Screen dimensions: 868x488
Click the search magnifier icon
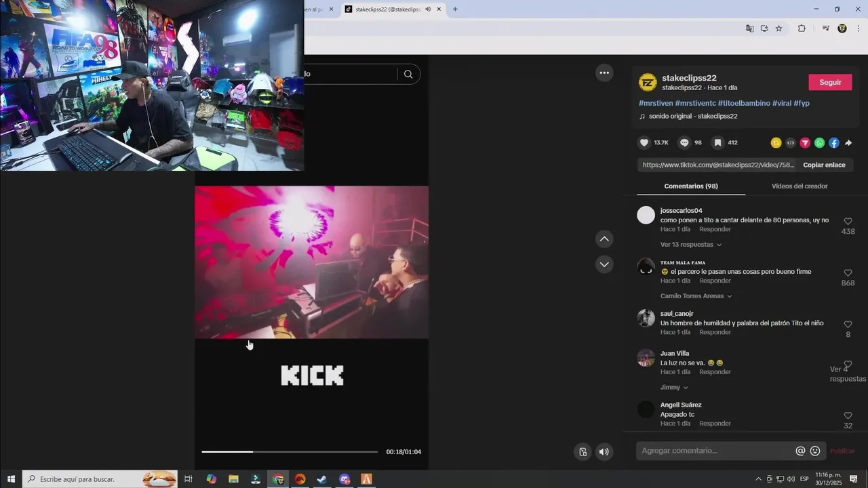[408, 75]
